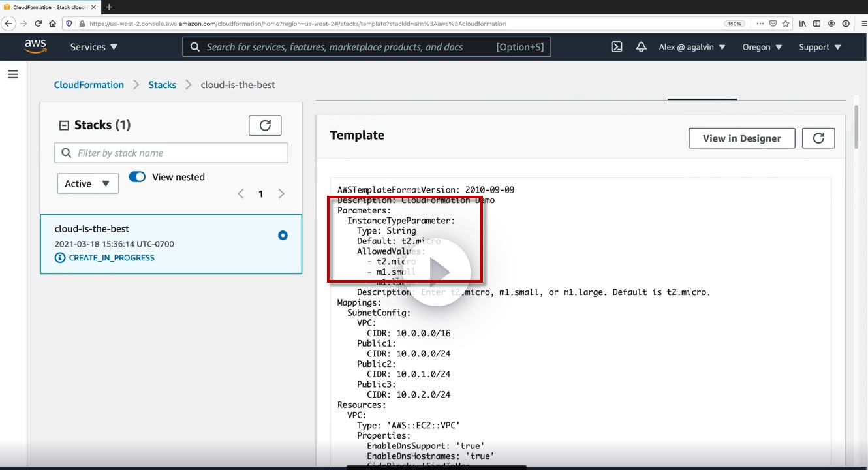Reset the 150% zoom level badge
This screenshot has height=470, width=868.
tap(734, 23)
